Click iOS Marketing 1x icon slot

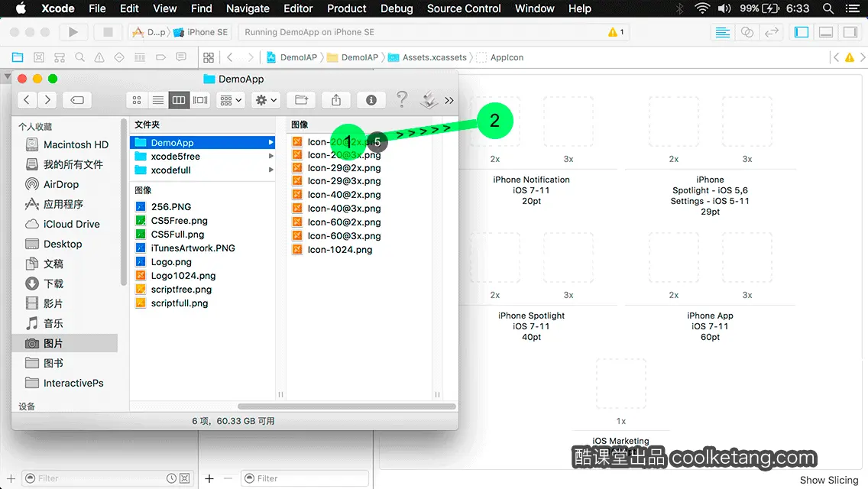click(x=621, y=384)
